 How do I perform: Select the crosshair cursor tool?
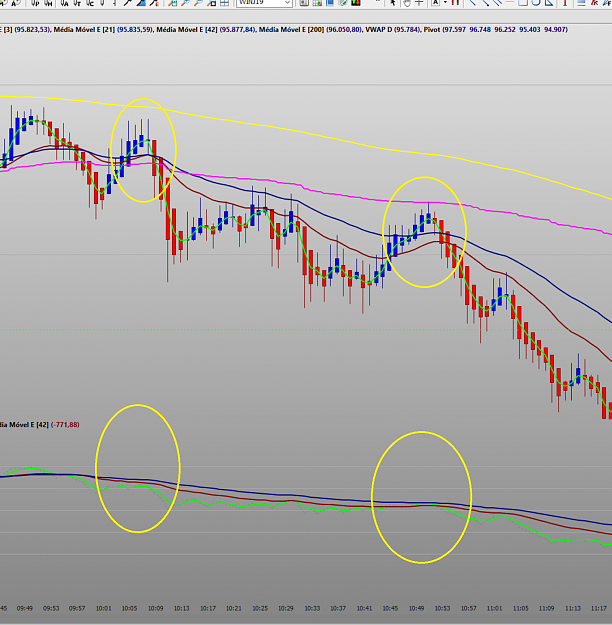click(x=419, y=2)
